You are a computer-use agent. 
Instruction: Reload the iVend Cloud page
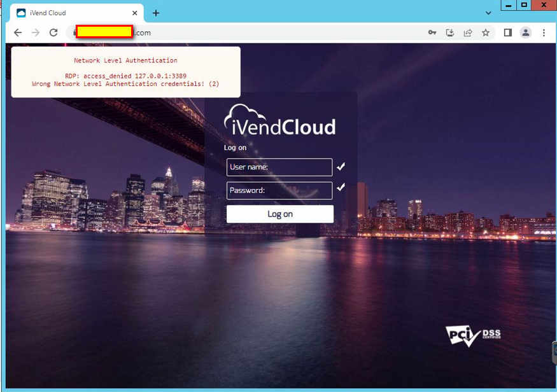pos(53,32)
